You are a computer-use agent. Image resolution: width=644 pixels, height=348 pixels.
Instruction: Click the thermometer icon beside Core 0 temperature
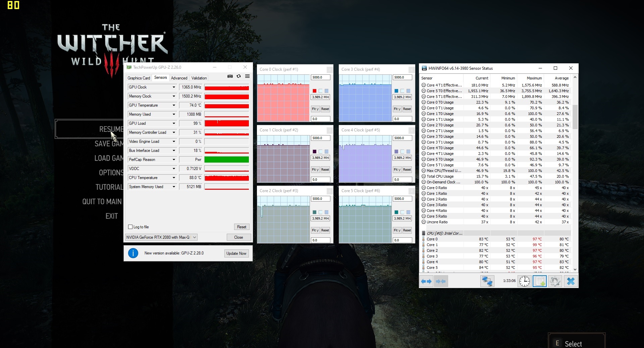(424, 239)
